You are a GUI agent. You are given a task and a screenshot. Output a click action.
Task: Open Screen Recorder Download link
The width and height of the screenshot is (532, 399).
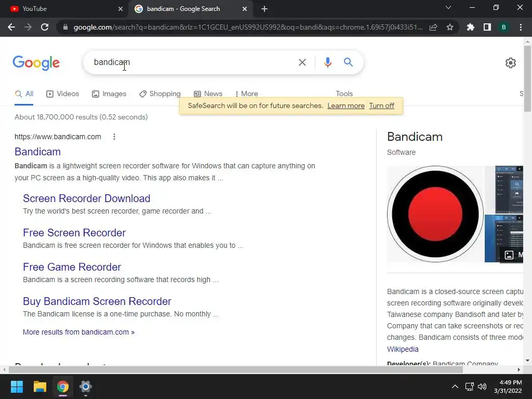pyautogui.click(x=87, y=198)
